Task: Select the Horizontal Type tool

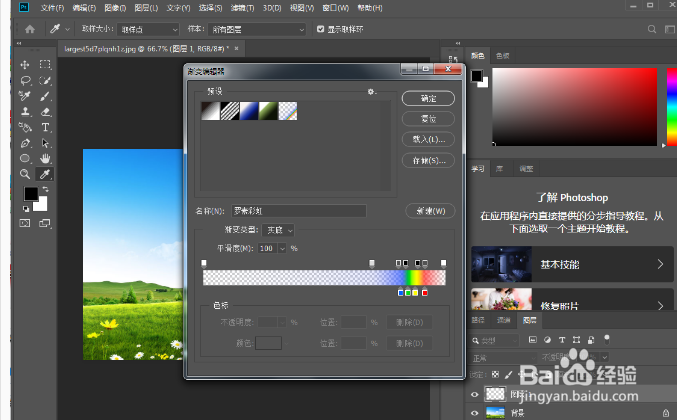Action: click(x=45, y=127)
